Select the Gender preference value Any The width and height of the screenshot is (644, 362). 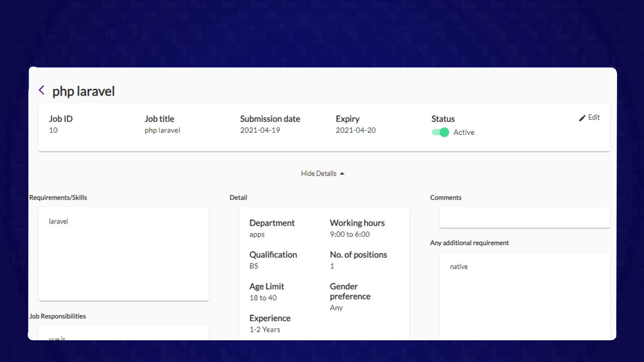336,308
